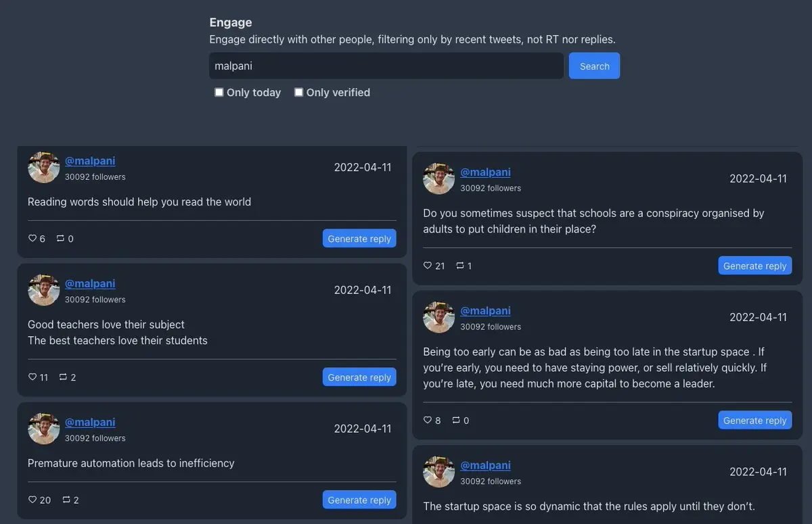Image resolution: width=812 pixels, height=524 pixels.
Task: Click the retweet icon on 'Good teachers' tweet
Action: pos(63,377)
